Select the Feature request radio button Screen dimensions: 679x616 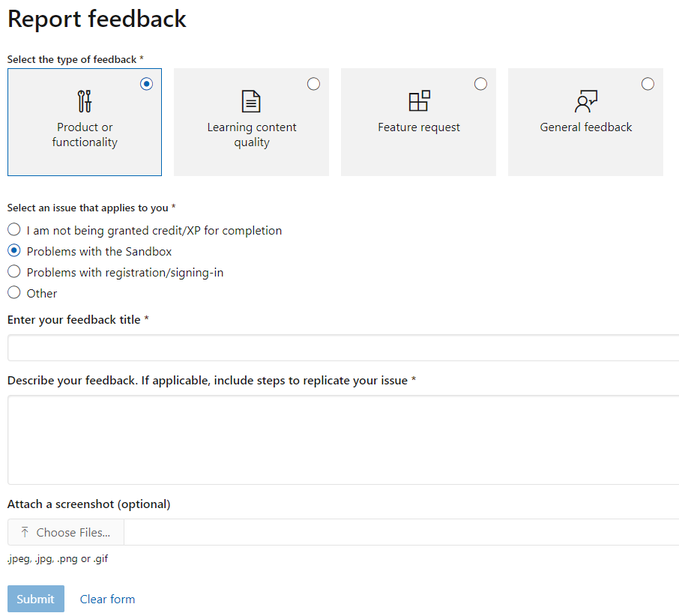click(x=480, y=84)
